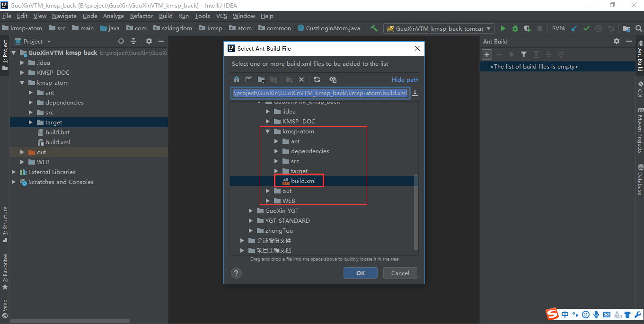Collapse all in the Project panel header

pos(134,41)
